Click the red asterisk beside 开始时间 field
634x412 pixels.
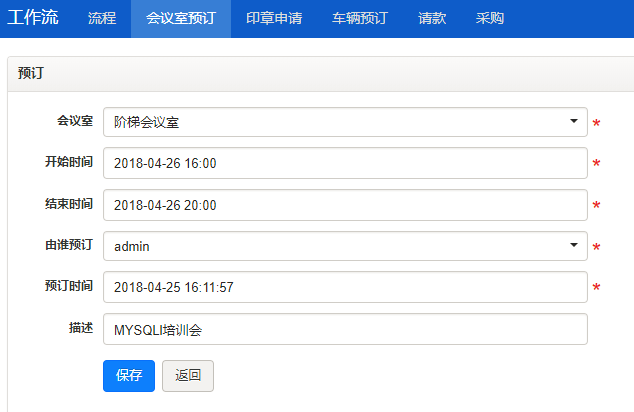[x=596, y=163]
